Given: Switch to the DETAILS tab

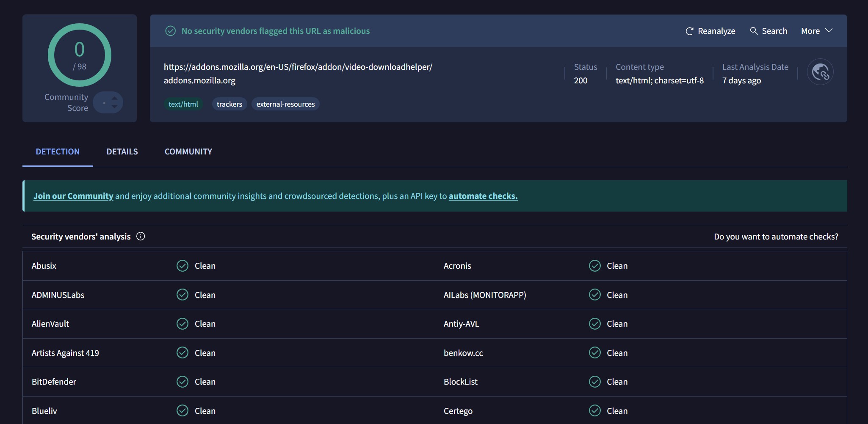Looking at the screenshot, I should click(x=122, y=151).
